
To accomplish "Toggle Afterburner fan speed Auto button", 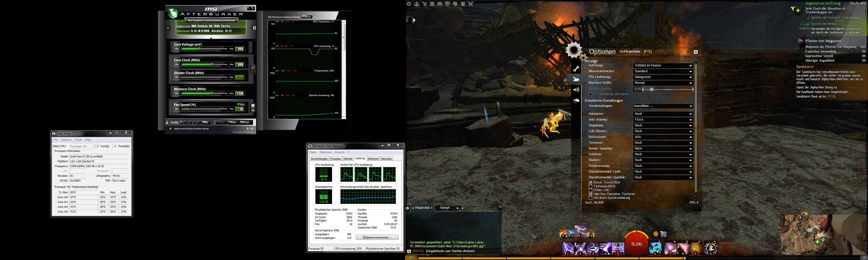I will pyautogui.click(x=241, y=105).
